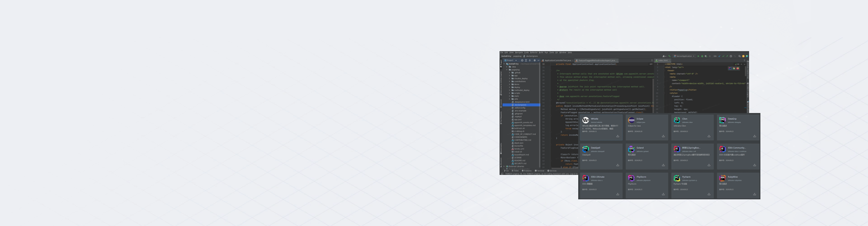Switch to the index.html editor tab
This screenshot has width=868, height=226.
tap(663, 60)
